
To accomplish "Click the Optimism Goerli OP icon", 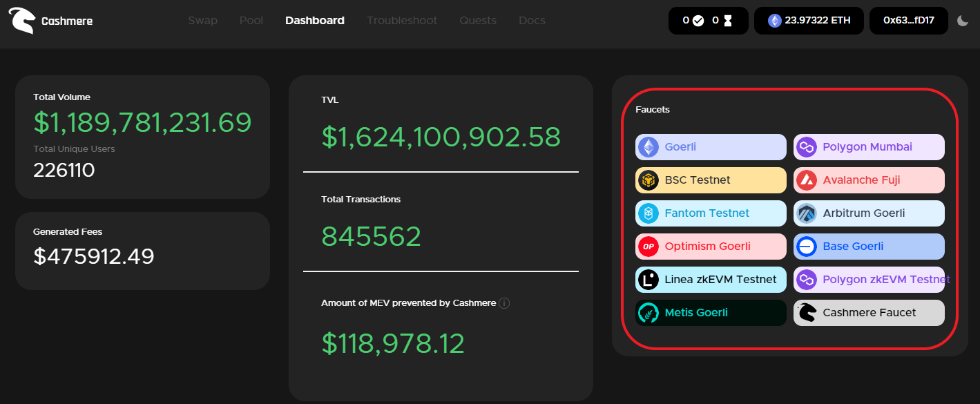I will click(x=648, y=247).
